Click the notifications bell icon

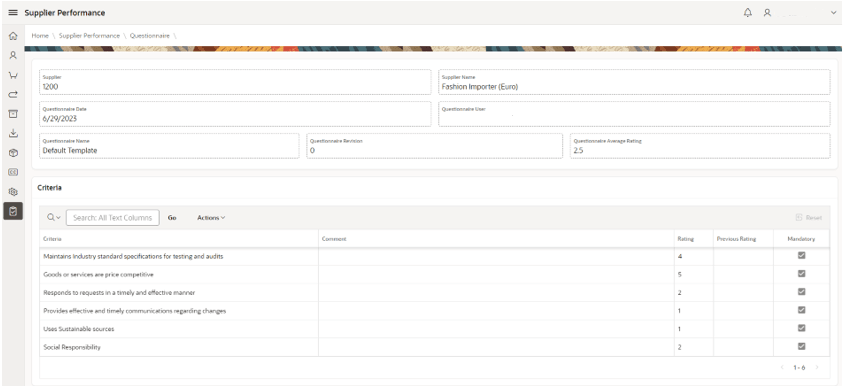(747, 12)
